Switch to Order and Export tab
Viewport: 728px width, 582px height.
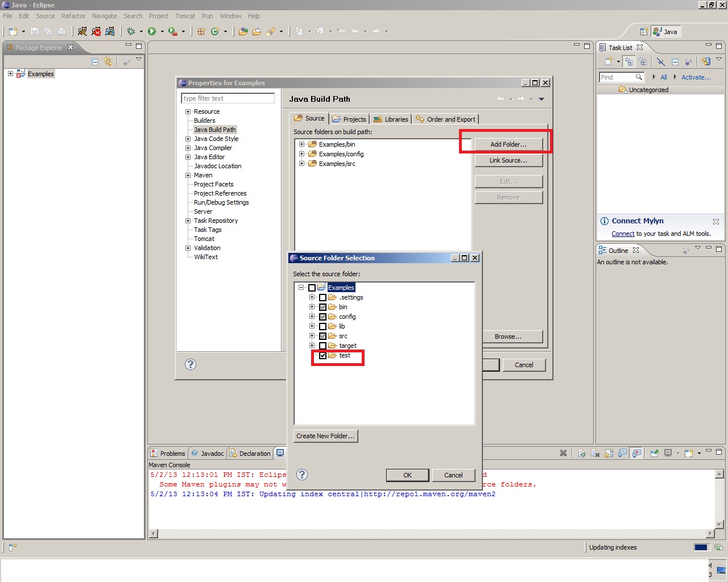tap(445, 119)
